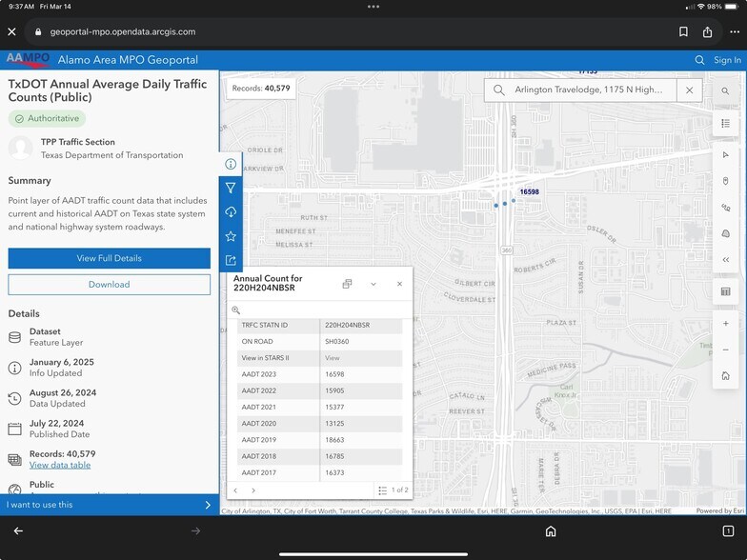Click the View Full Details button
747x560 pixels.
[109, 258]
